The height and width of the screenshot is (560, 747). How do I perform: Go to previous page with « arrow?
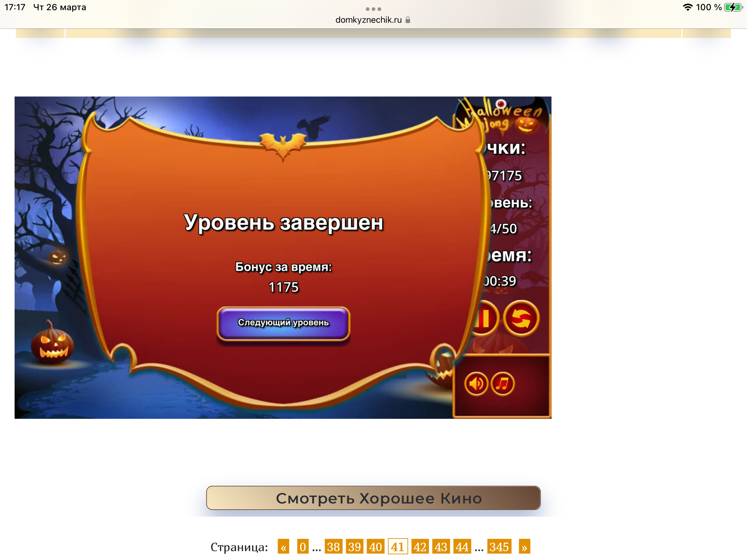[283, 547]
